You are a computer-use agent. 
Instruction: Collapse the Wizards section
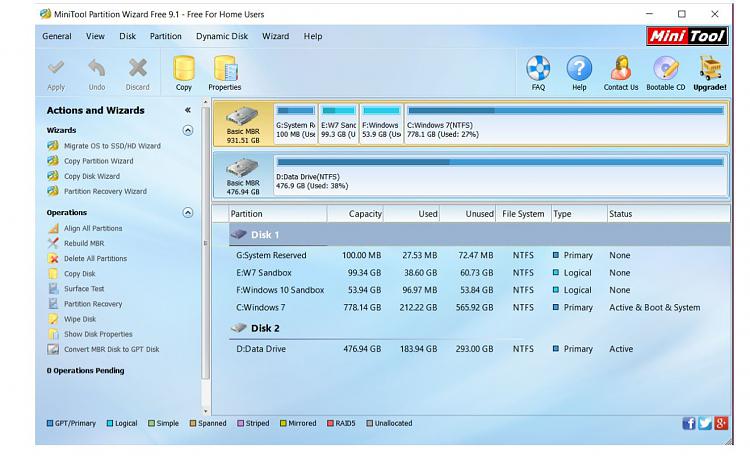coord(188,130)
